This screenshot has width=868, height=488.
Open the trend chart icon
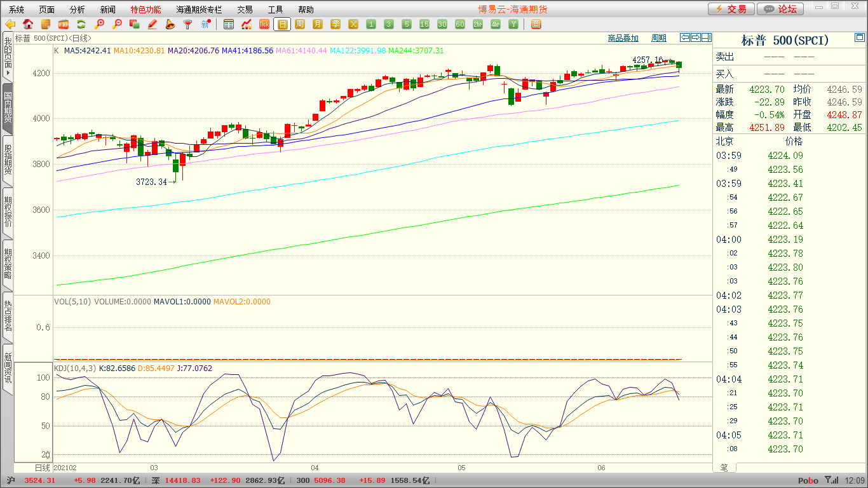247,25
